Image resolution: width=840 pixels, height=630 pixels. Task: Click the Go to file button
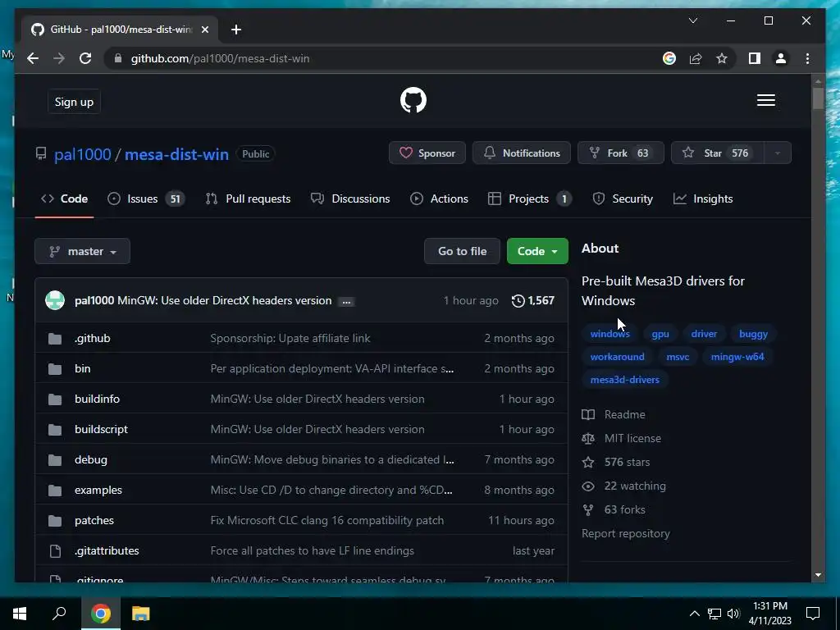(463, 251)
